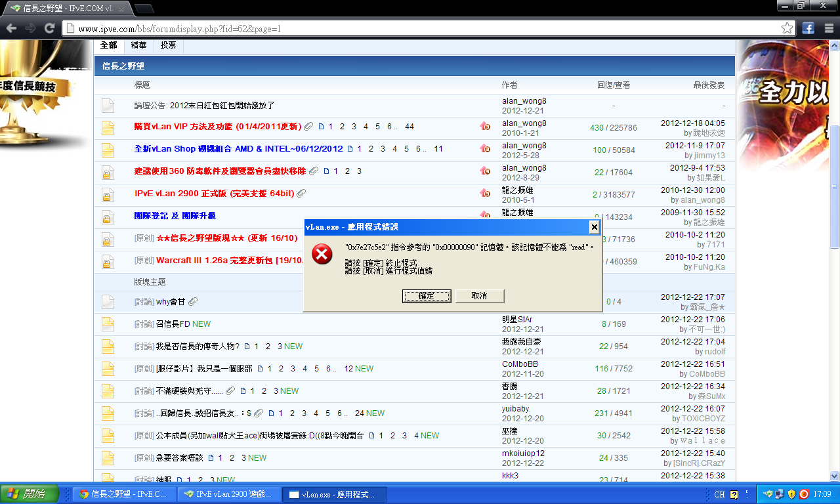Click the Chrome forward arrow
This screenshot has width=840, height=504.
click(x=30, y=28)
